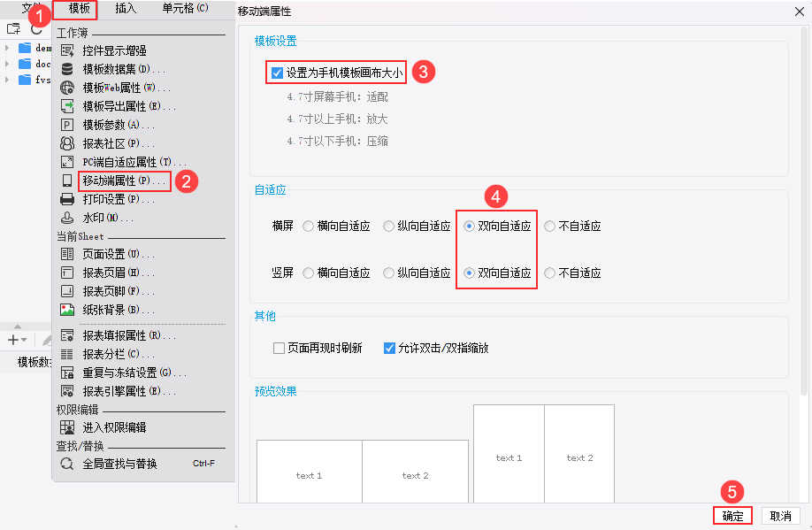Click the 报表引擎属性 icon
Image resolution: width=812 pixels, height=530 pixels.
(67, 391)
